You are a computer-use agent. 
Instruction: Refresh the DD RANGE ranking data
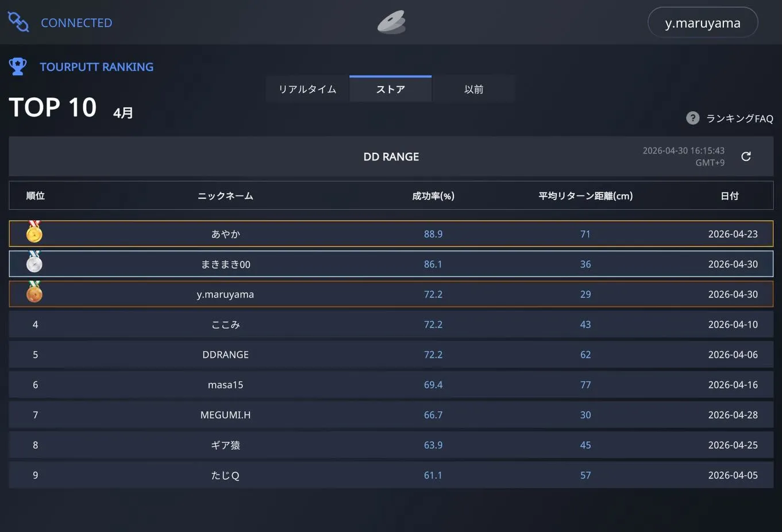click(x=745, y=156)
